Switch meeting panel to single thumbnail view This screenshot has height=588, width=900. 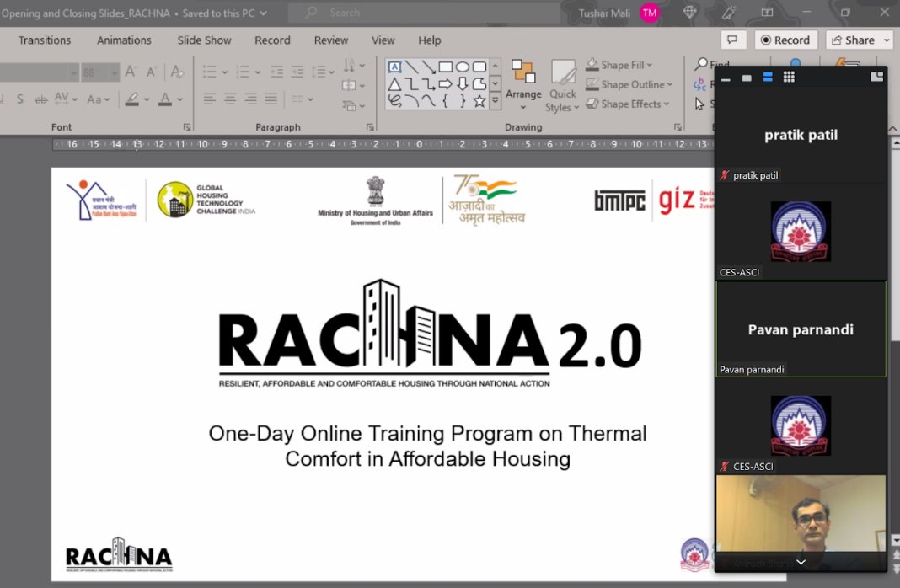746,78
